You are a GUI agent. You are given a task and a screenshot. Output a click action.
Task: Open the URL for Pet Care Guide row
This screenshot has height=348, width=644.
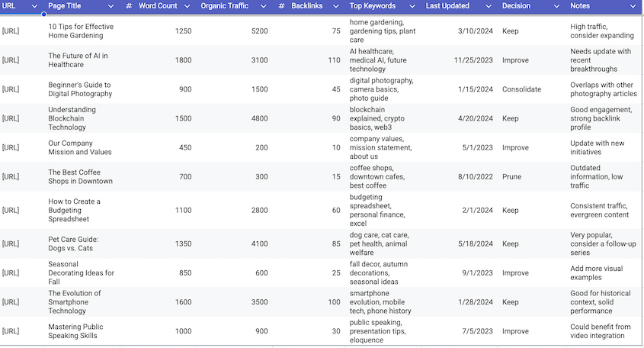tap(11, 244)
